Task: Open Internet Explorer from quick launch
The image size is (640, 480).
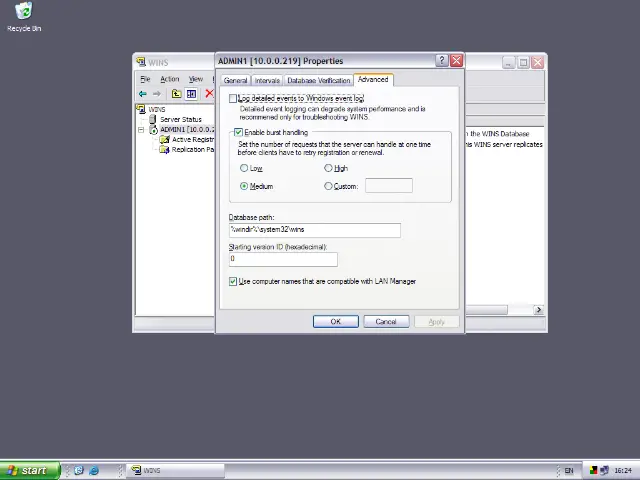Action: coord(94,471)
